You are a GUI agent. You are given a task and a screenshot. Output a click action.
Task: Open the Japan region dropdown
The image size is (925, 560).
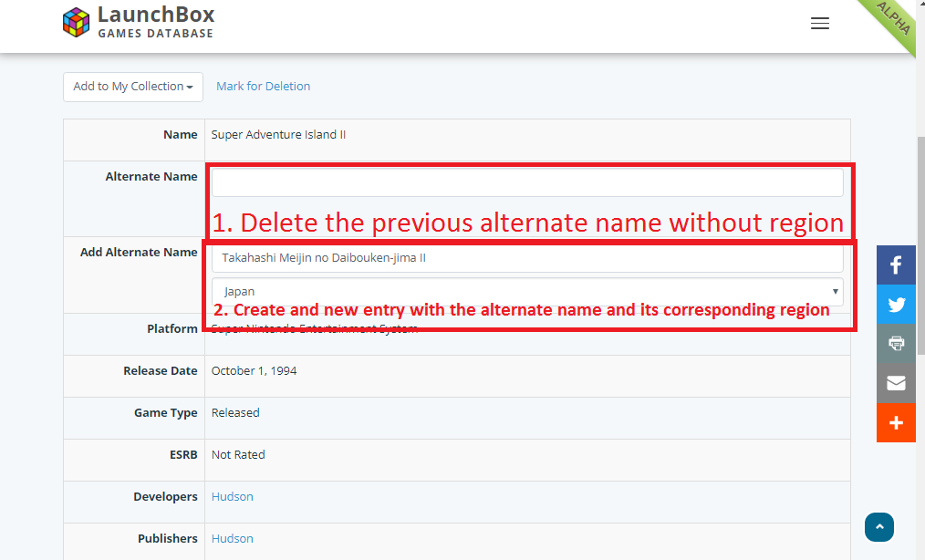click(527, 292)
